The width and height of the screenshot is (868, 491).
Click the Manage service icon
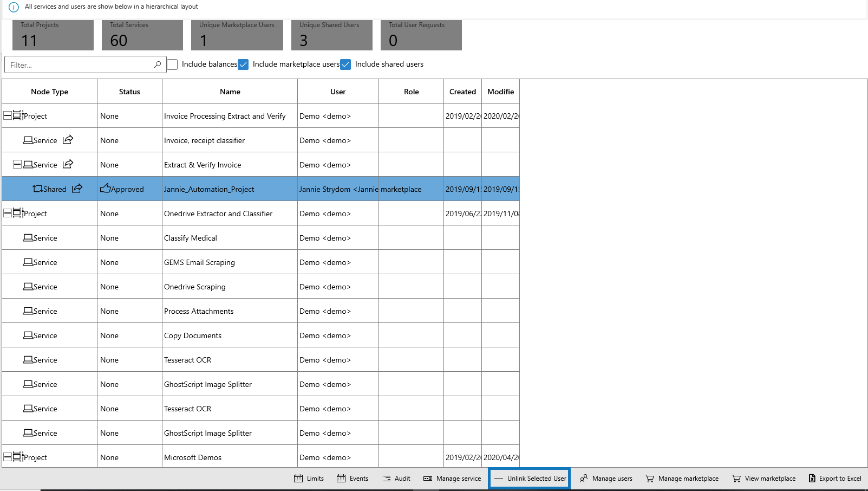click(428, 479)
